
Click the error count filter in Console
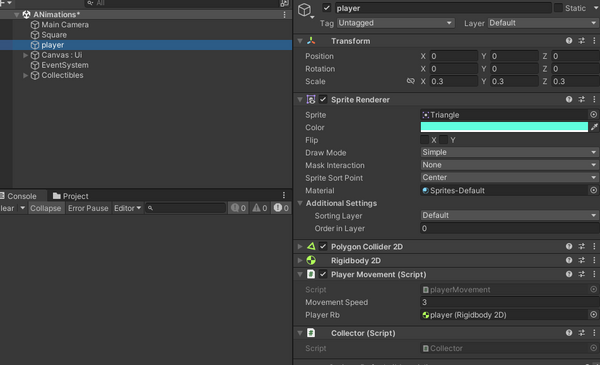(281, 208)
